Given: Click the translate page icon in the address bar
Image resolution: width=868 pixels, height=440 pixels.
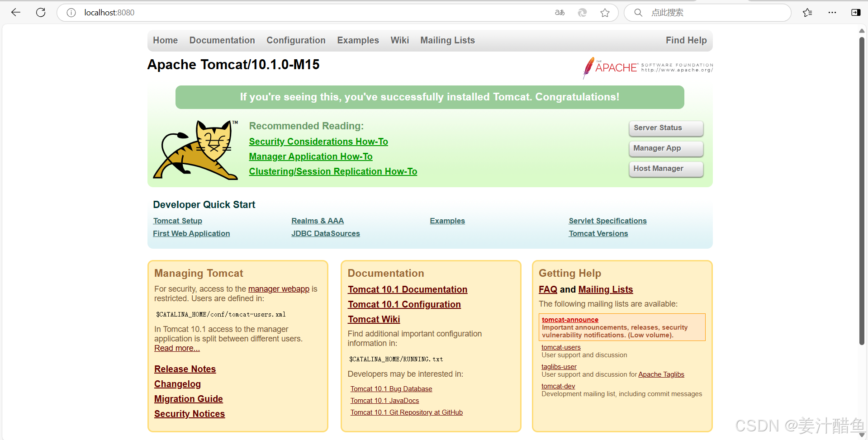Looking at the screenshot, I should tap(560, 13).
